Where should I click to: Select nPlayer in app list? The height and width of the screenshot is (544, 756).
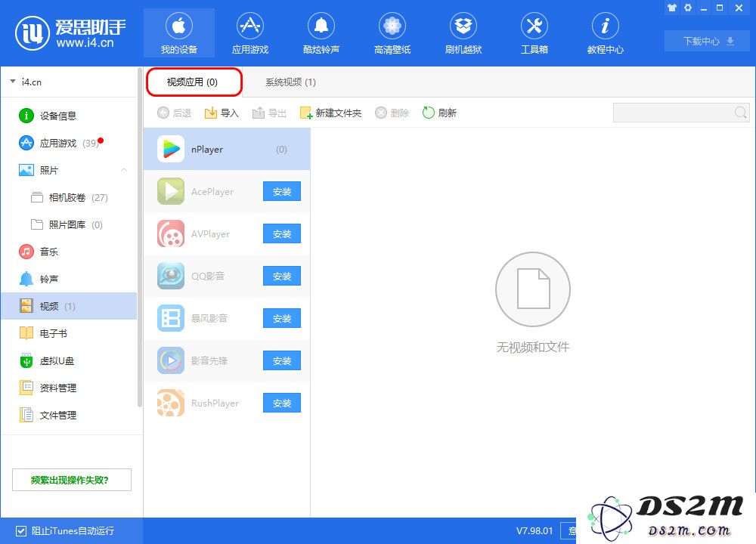227,150
